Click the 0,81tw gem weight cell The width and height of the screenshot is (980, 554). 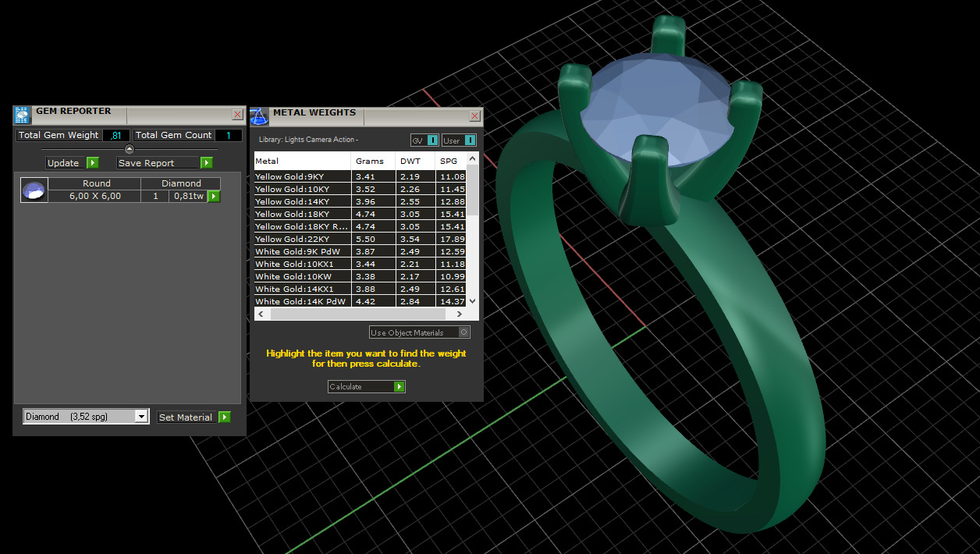tap(188, 196)
